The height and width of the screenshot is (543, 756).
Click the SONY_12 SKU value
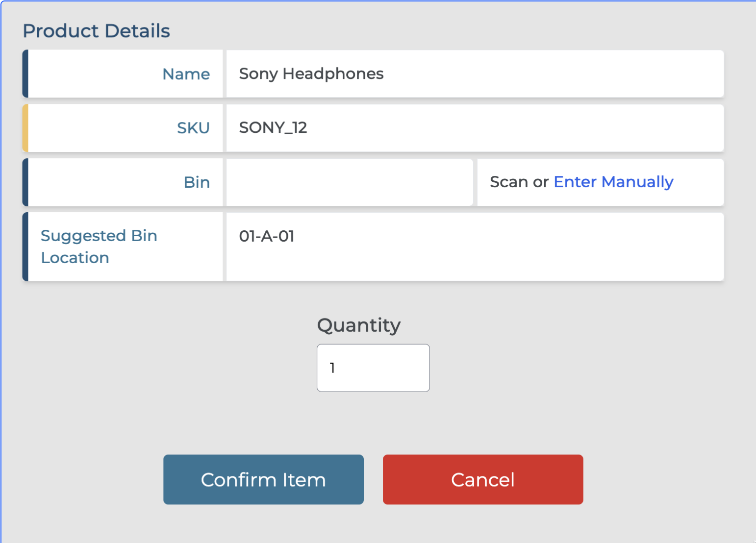pos(273,127)
